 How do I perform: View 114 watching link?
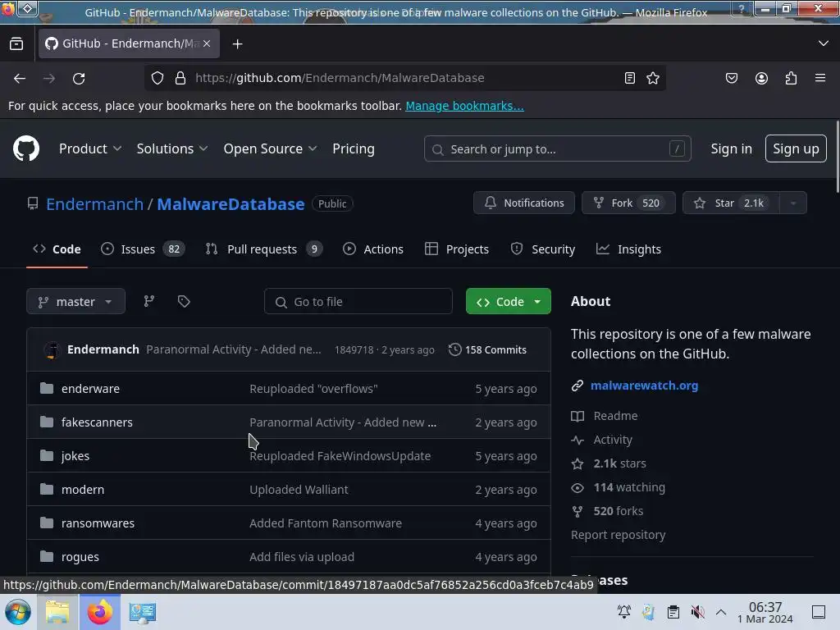click(619, 487)
